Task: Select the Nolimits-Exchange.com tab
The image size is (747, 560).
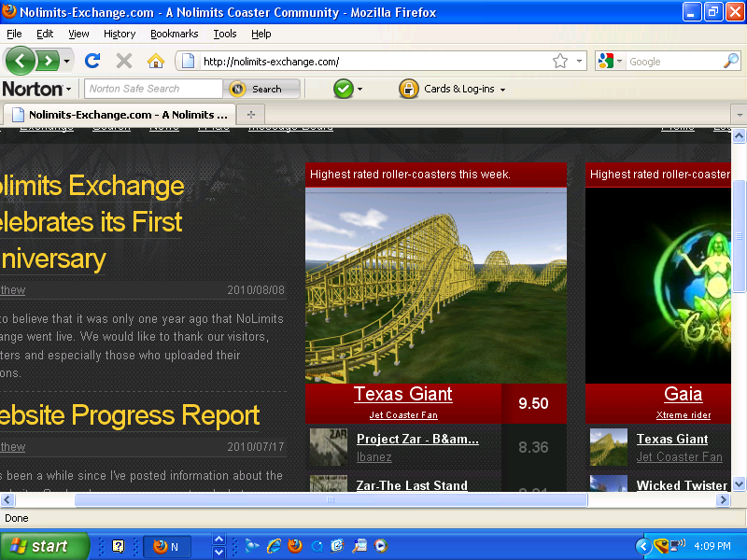Action: 120,115
